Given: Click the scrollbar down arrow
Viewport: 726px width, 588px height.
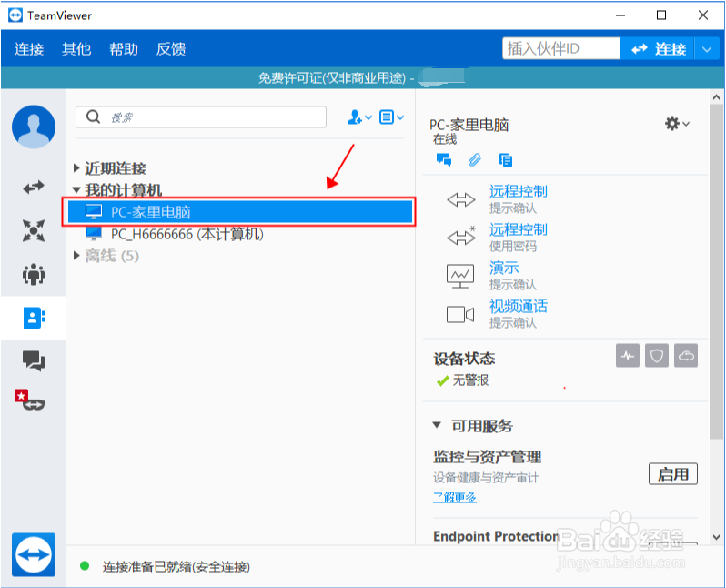Looking at the screenshot, I should [x=716, y=538].
